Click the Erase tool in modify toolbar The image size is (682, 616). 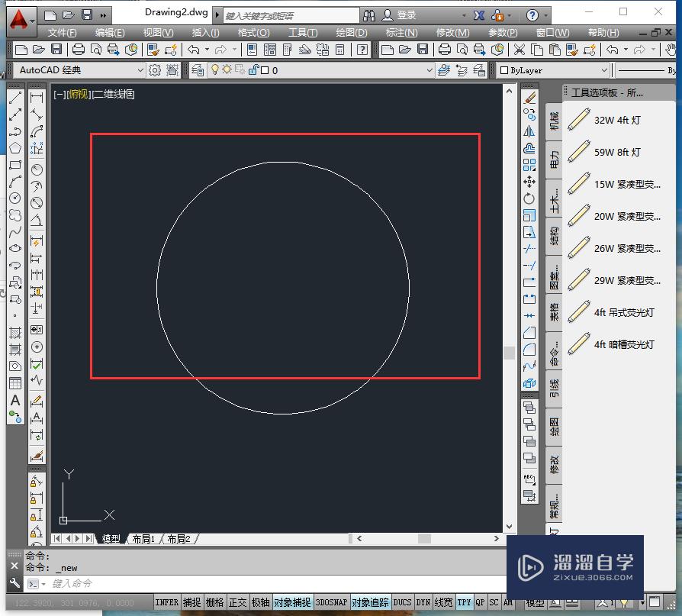pyautogui.click(x=529, y=98)
